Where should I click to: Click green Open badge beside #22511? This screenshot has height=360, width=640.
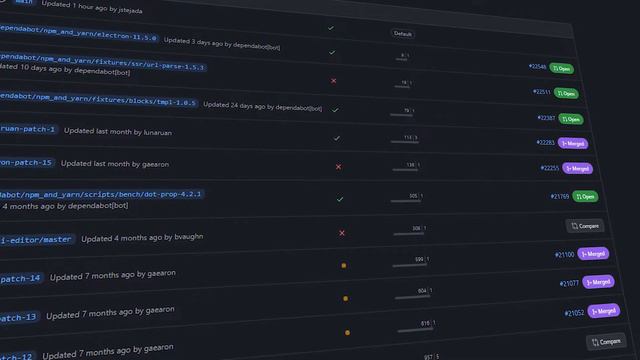tap(566, 93)
